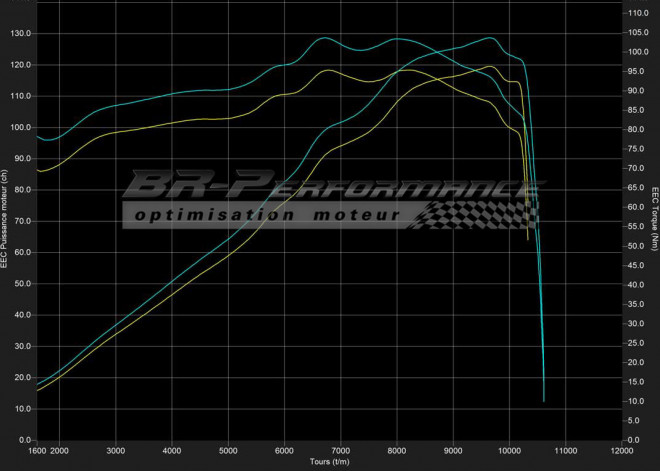Click the 12000 x-axis tick label
The image size is (660, 471).
click(x=620, y=451)
